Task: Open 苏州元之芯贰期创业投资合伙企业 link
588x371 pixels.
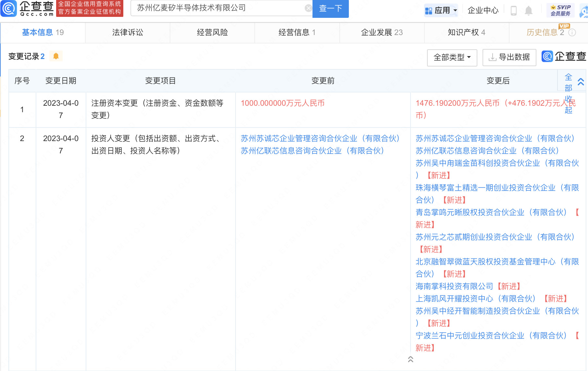Action: tap(495, 237)
